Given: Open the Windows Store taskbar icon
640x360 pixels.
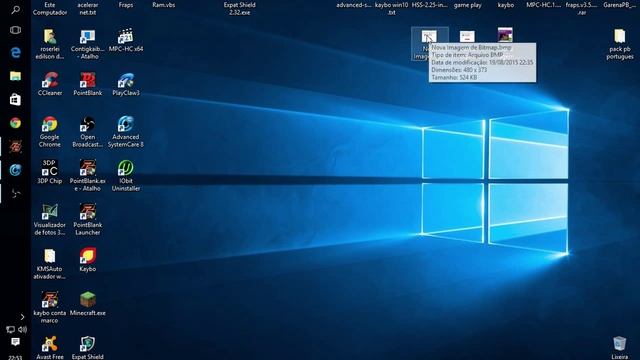Looking at the screenshot, I should pyautogui.click(x=16, y=99).
